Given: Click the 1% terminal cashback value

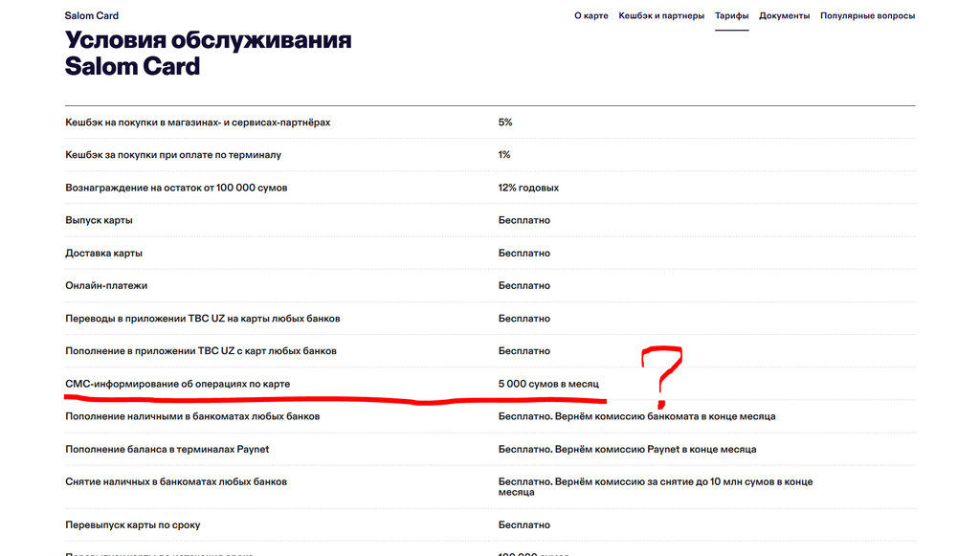Looking at the screenshot, I should (504, 155).
